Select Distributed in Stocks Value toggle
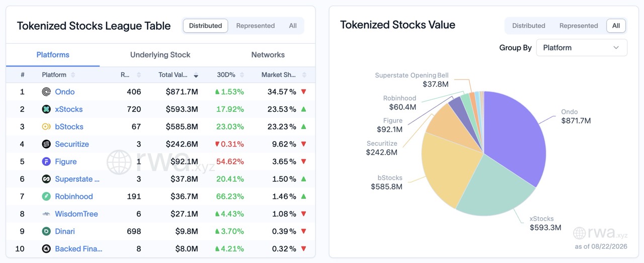This screenshot has height=263, width=644. tap(529, 26)
